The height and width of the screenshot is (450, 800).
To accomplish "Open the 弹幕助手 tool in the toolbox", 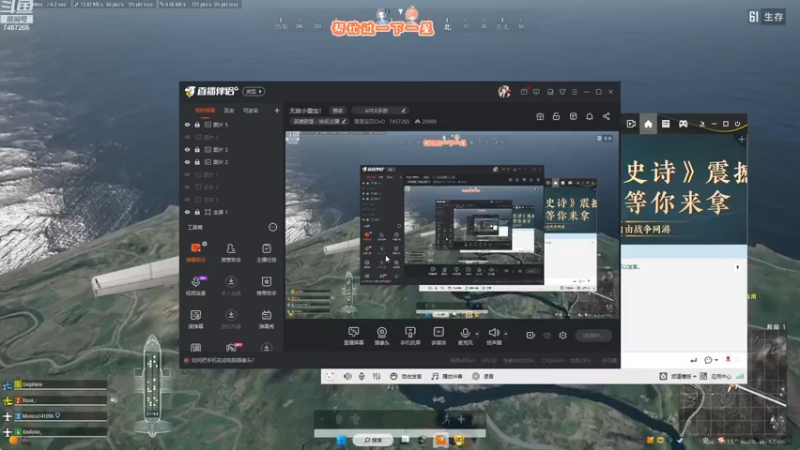I will point(195,252).
